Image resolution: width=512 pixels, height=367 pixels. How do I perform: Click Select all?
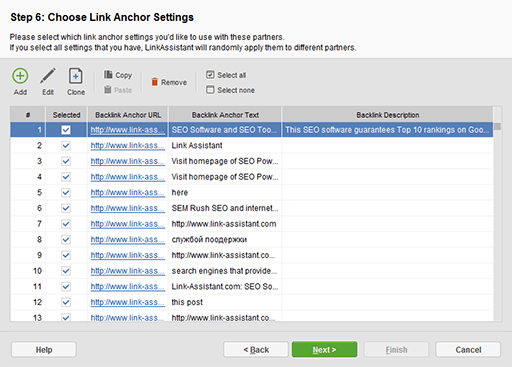pyautogui.click(x=226, y=75)
